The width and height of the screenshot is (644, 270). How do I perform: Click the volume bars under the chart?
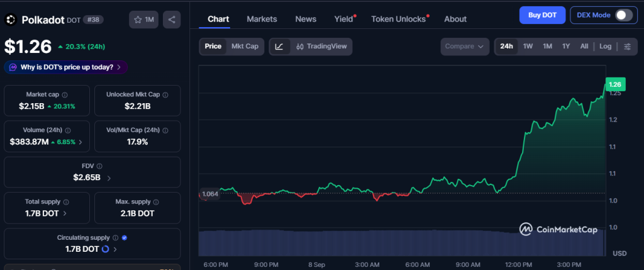[401, 243]
